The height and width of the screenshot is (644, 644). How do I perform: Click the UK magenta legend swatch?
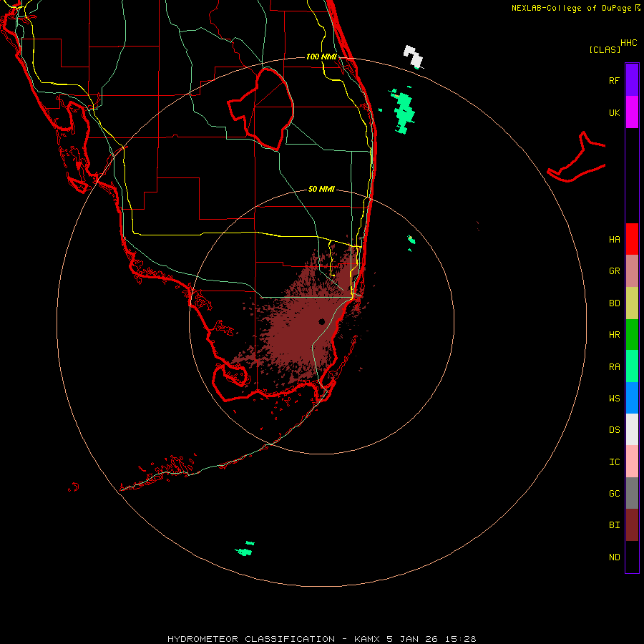click(x=632, y=112)
